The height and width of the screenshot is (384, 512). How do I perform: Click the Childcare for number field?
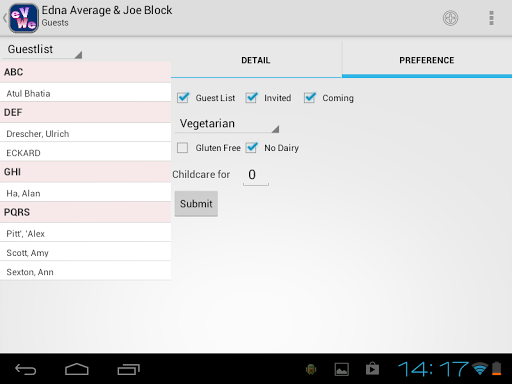click(x=256, y=175)
